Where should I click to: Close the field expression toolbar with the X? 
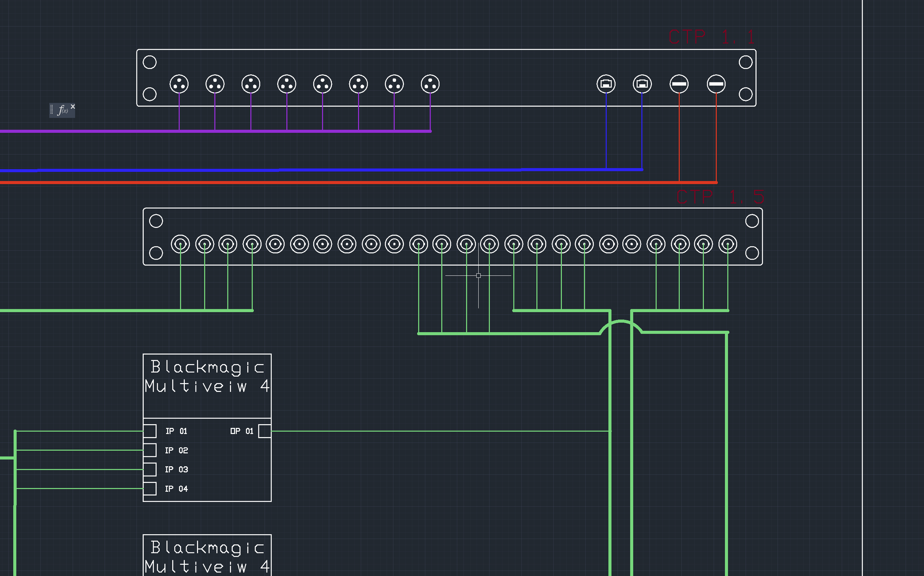point(73,106)
